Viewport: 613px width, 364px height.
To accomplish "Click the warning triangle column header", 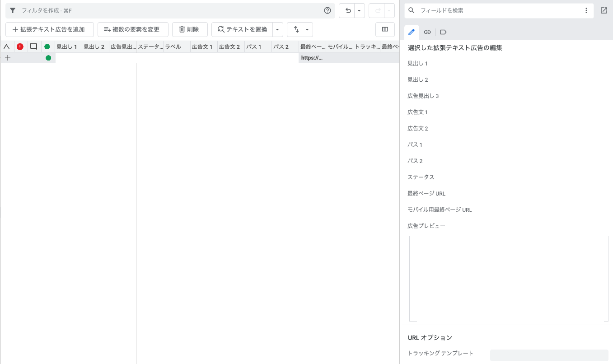I will [x=7, y=47].
